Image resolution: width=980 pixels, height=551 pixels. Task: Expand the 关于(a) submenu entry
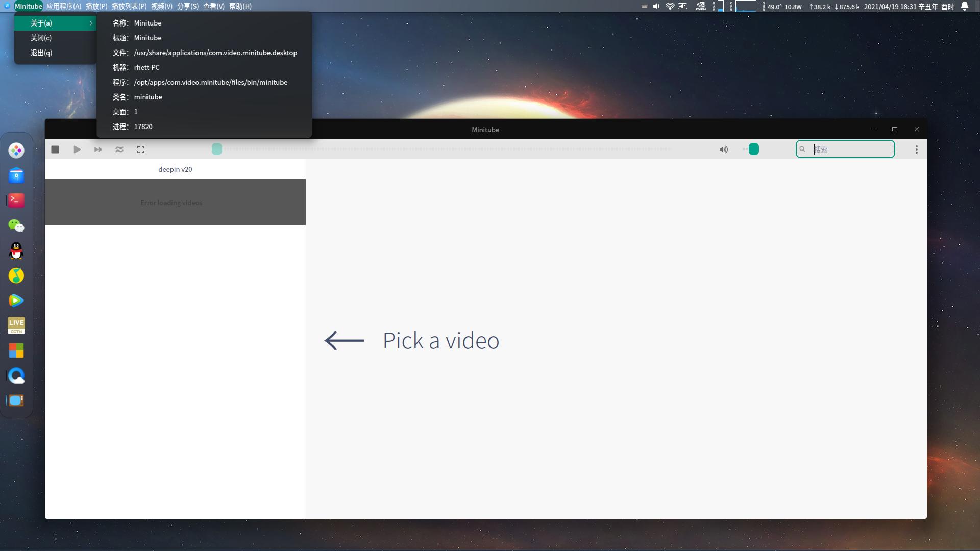(55, 23)
